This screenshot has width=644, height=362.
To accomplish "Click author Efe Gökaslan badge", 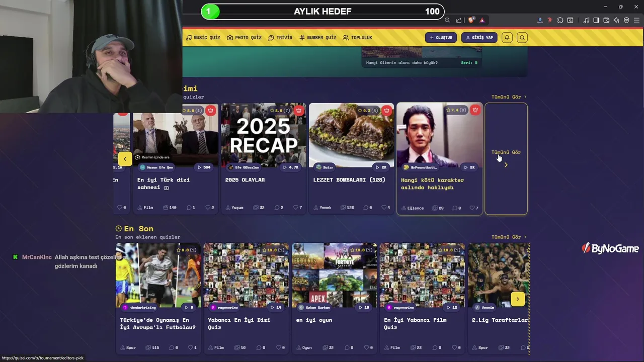I will (x=244, y=167).
